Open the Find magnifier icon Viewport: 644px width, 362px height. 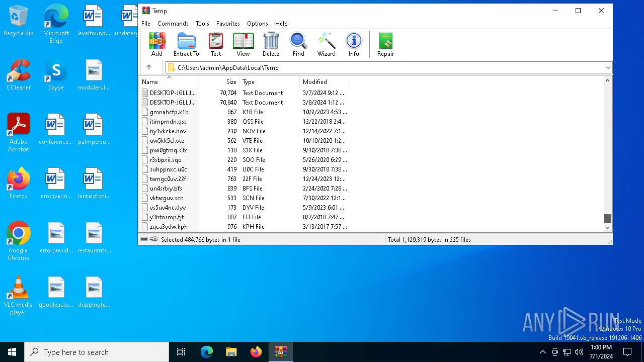click(298, 44)
